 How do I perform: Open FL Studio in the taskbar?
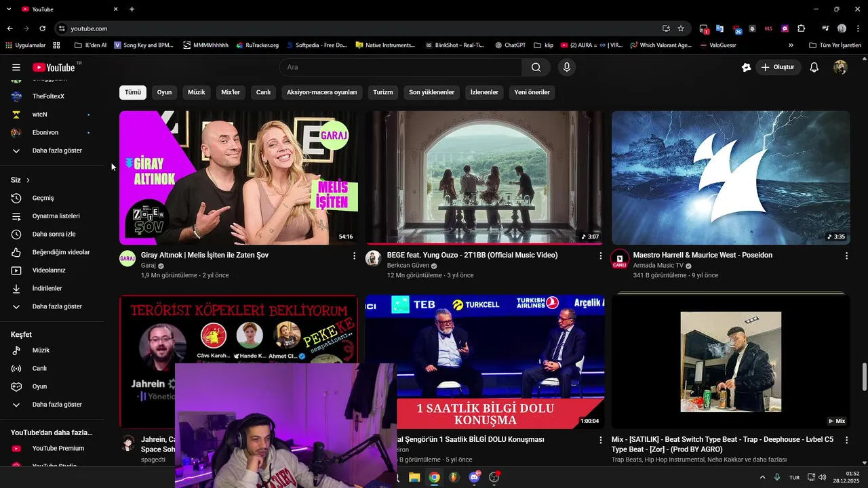[x=454, y=477]
